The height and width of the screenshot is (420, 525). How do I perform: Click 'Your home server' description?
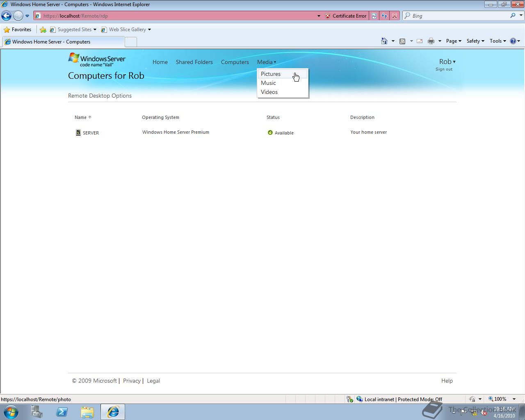pos(368,132)
